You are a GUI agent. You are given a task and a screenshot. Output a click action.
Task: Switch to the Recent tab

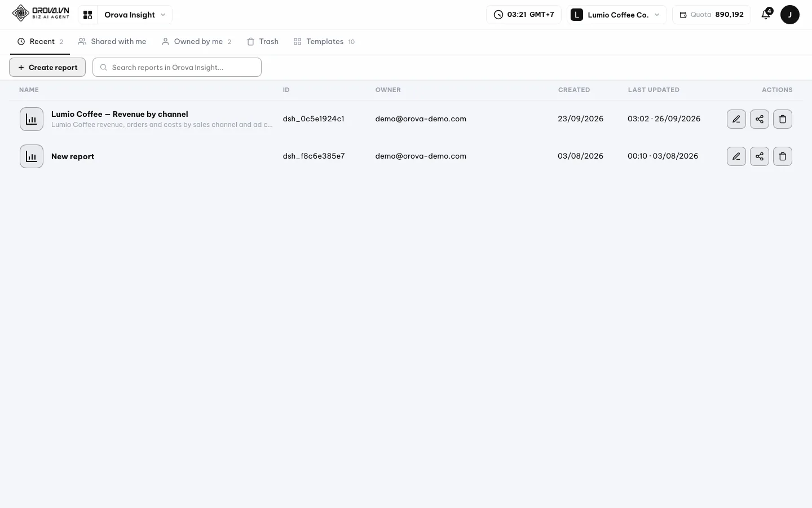[x=40, y=42]
